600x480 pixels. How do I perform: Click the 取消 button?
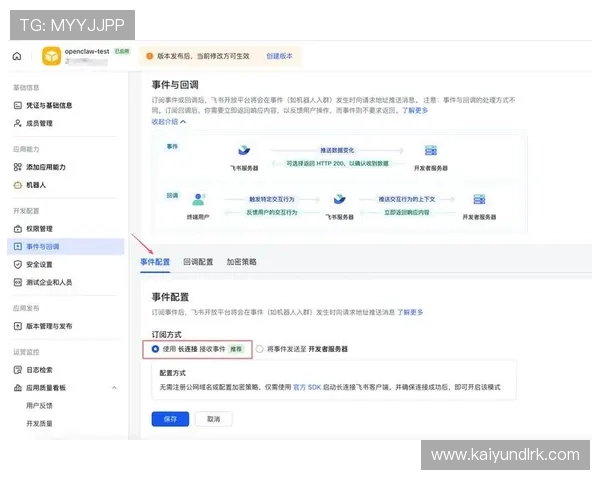(214, 419)
